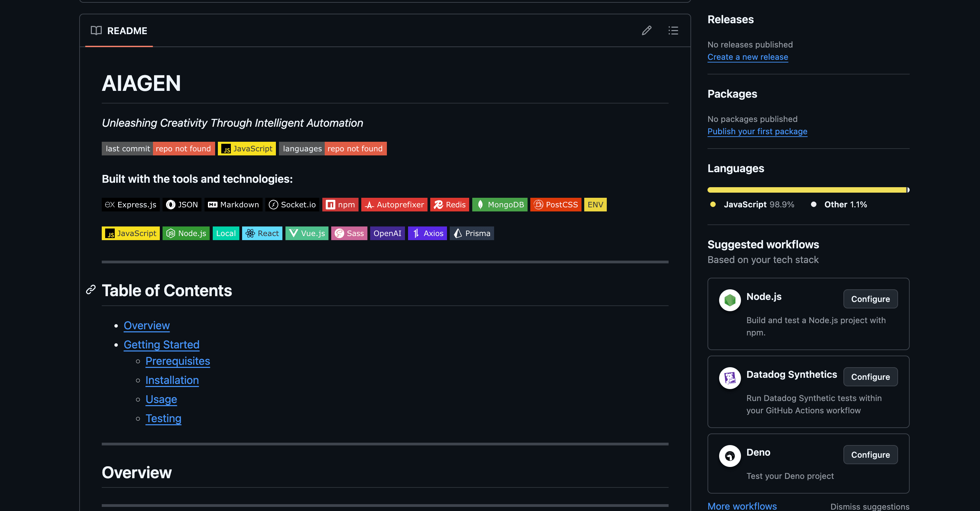Configure the Node.js suggested workflow
Screen dimensions: 980x511
(x=870, y=299)
